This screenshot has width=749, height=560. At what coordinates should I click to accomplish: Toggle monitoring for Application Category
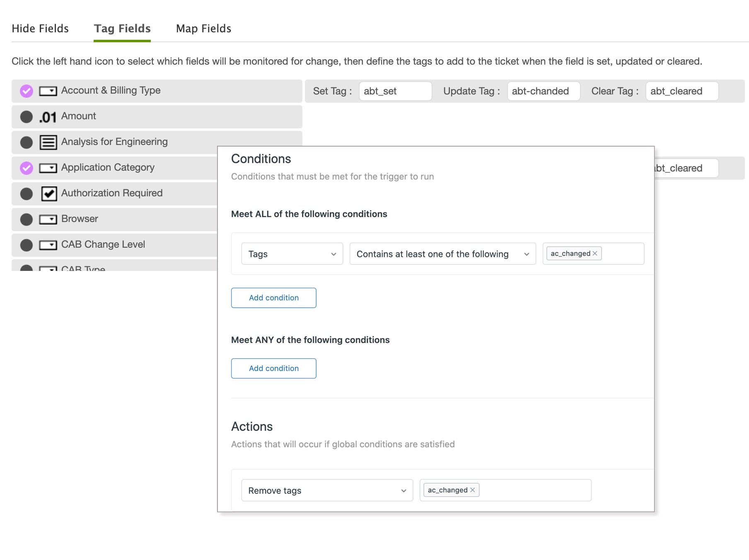click(27, 168)
